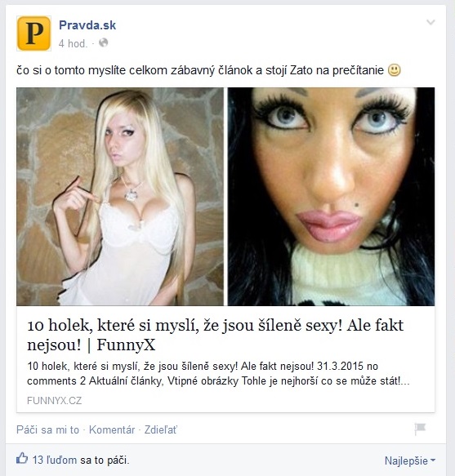Click Páči sa mi to button

(x=47, y=429)
